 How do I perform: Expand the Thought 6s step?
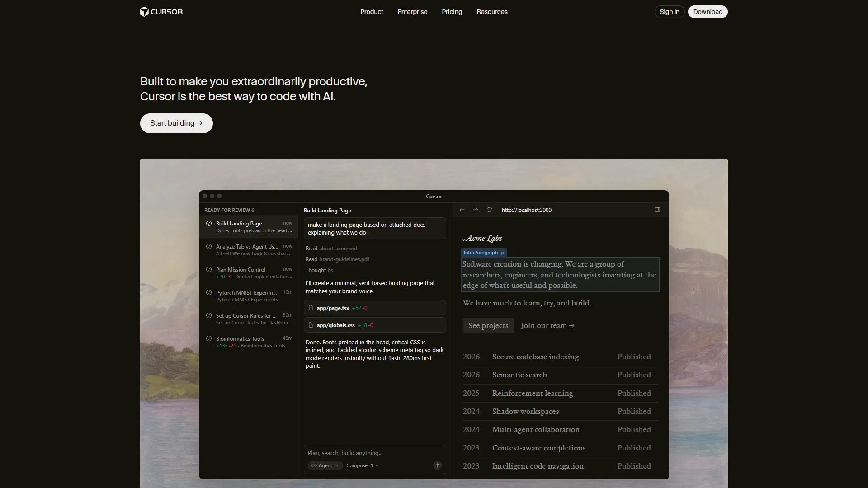(x=319, y=270)
